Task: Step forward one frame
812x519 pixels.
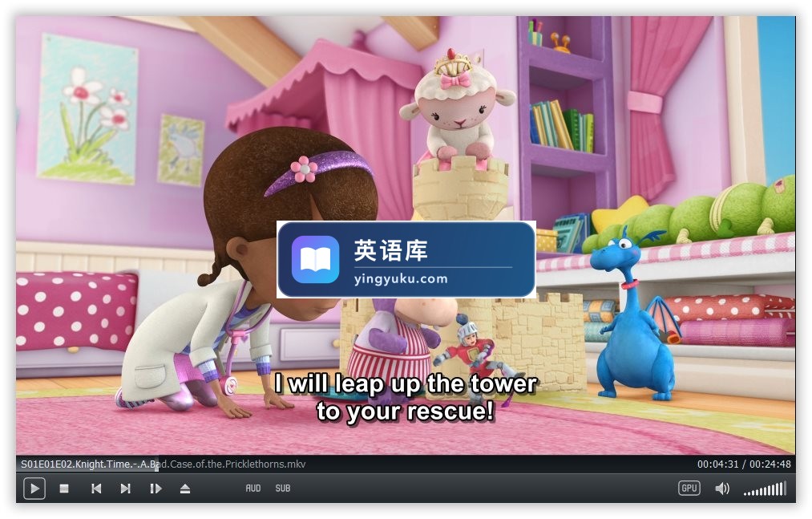Action: pos(156,489)
